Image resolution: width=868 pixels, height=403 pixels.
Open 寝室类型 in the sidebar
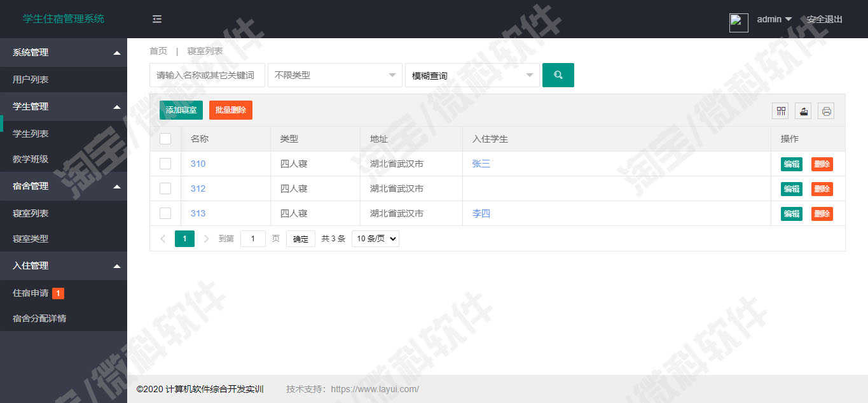point(64,239)
